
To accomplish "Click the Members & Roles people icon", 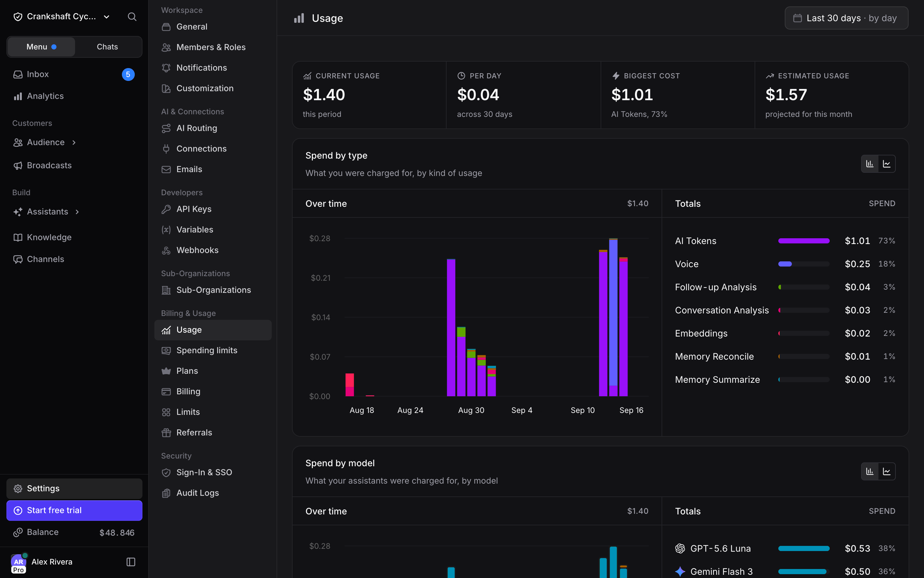I will point(166,47).
